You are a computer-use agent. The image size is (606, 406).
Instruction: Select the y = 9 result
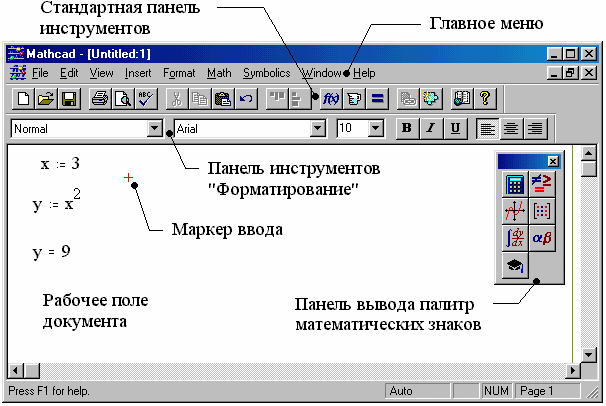pyautogui.click(x=51, y=252)
